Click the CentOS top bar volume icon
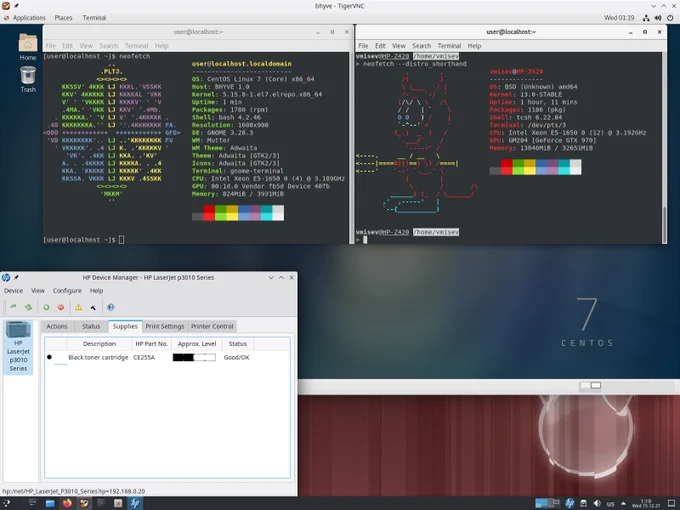Screen dimensions: 680x510 click(658, 18)
